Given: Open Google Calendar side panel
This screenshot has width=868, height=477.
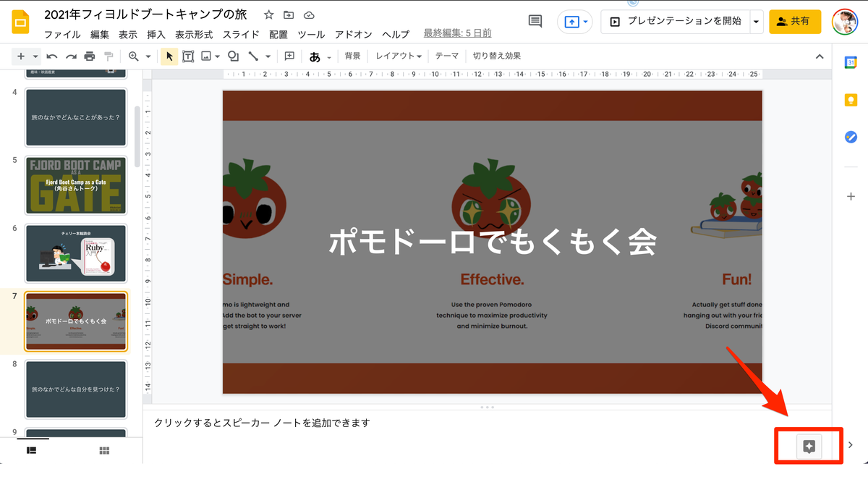Looking at the screenshot, I should pyautogui.click(x=851, y=63).
